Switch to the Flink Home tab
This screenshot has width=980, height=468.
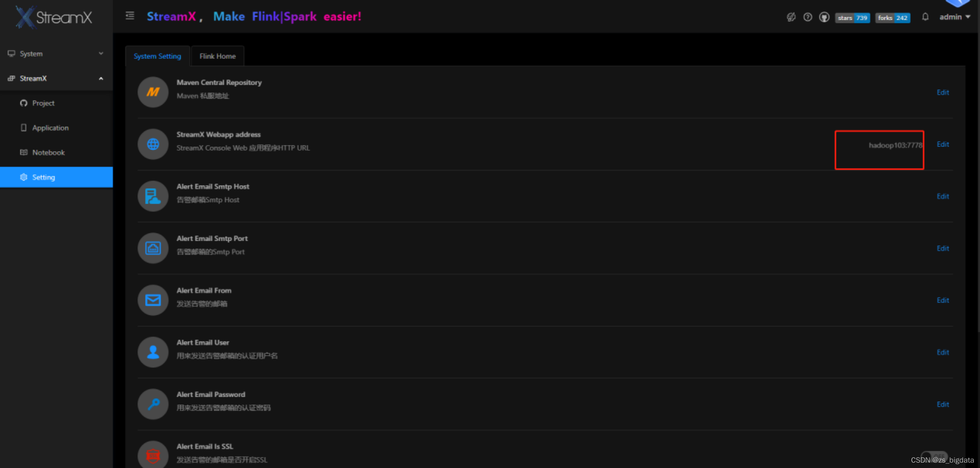217,56
